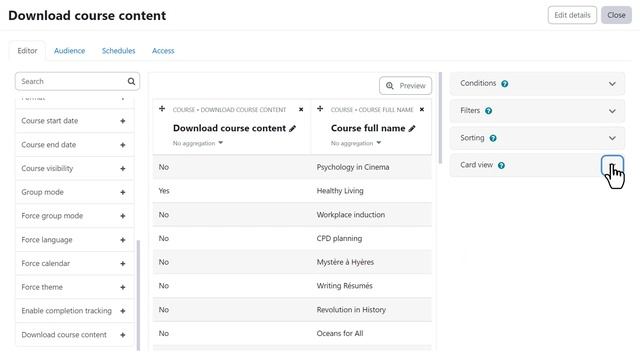Click the Mystère à Hyères cell

click(x=345, y=262)
